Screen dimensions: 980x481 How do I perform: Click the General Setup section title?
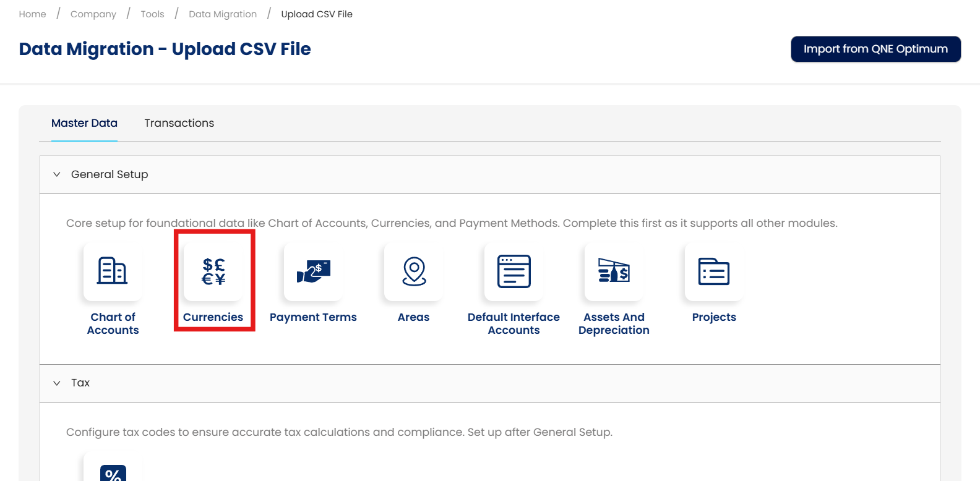pos(110,174)
